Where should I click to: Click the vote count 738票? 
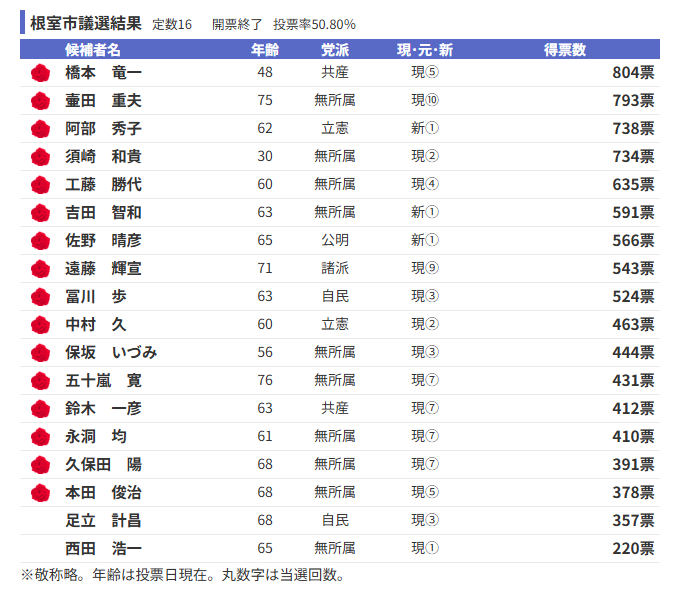(x=633, y=128)
